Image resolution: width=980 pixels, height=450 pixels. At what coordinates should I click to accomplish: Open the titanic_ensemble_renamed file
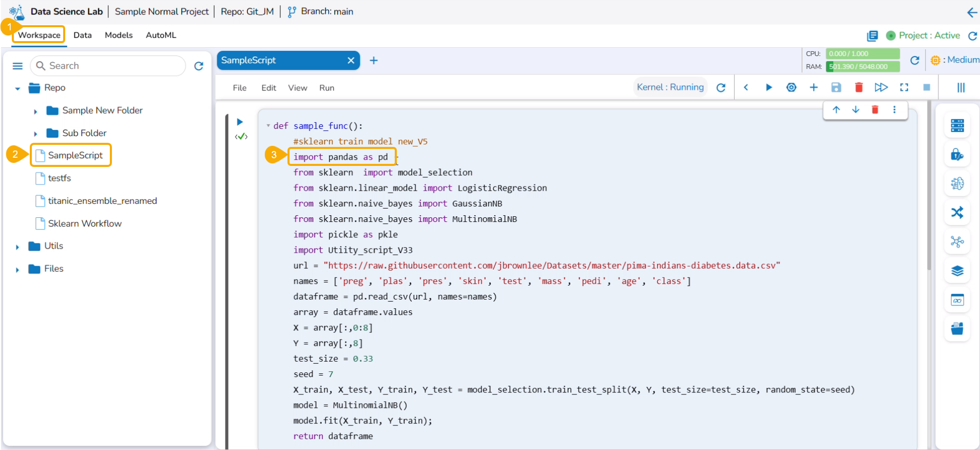click(102, 201)
